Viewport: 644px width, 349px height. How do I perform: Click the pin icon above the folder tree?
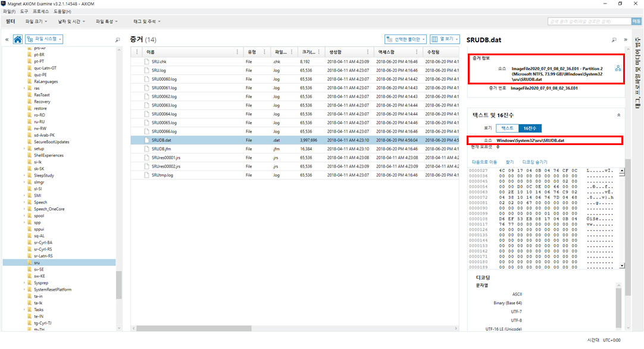click(117, 40)
